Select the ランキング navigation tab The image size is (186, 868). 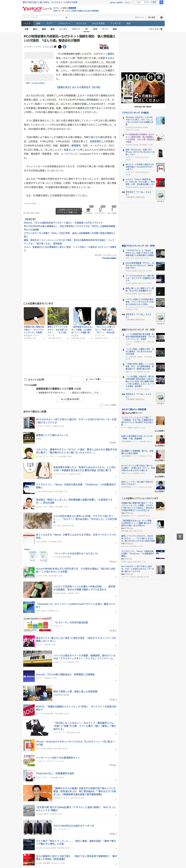(x=115, y=23)
